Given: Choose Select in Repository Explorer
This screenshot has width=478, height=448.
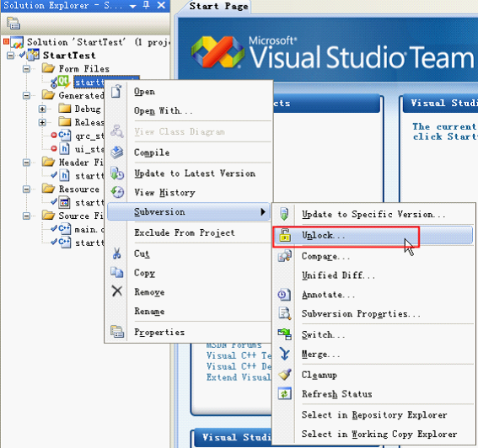Looking at the screenshot, I should [373, 414].
